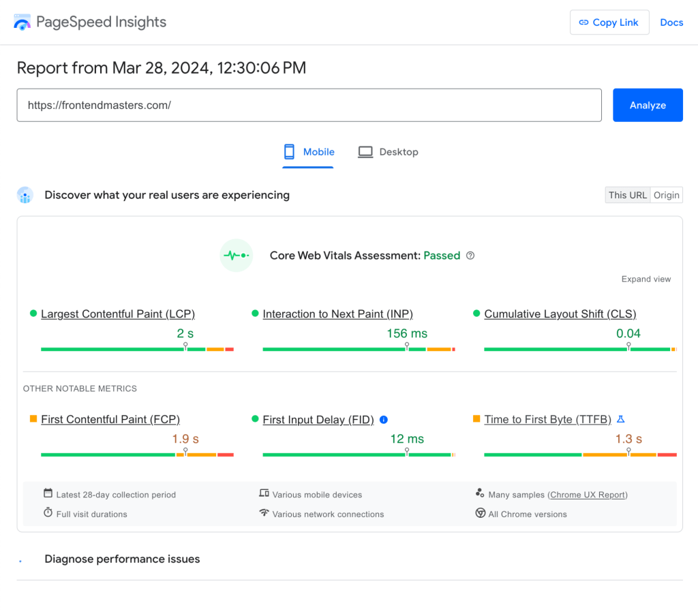
Task: Click orange square indicator for TTFB
Action: tap(476, 419)
